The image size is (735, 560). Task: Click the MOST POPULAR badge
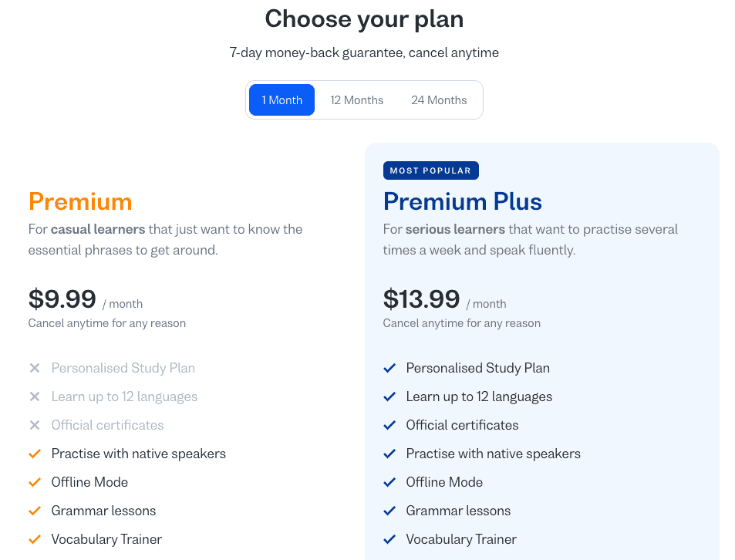coord(430,170)
